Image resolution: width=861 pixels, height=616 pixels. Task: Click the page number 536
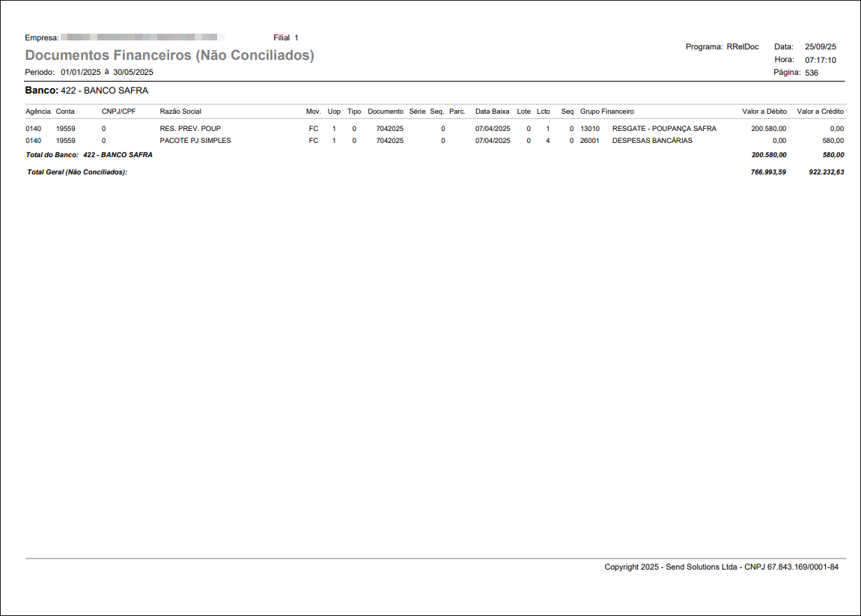[x=811, y=73]
